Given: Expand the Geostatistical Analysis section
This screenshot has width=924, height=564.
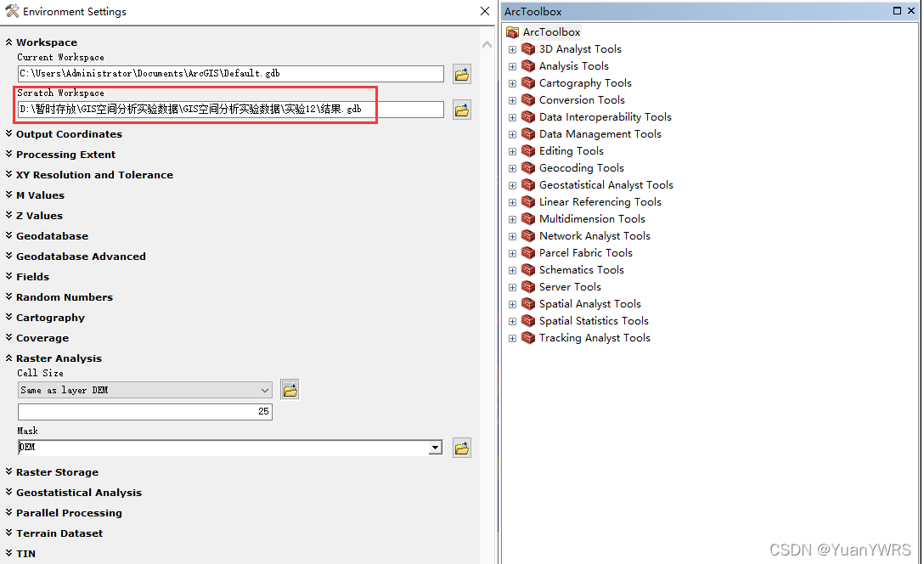Looking at the screenshot, I should 8,492.
